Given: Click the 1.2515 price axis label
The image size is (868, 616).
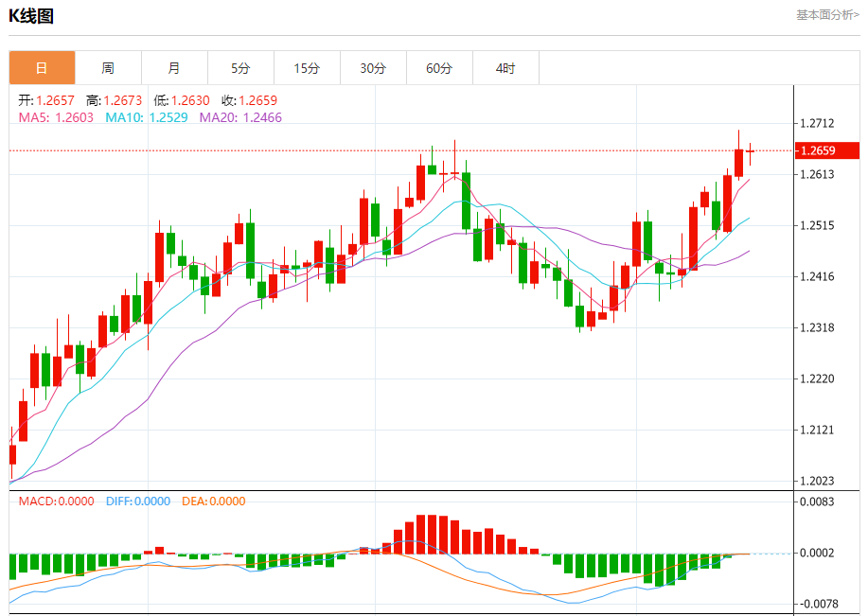Looking at the screenshot, I should click(x=818, y=225).
